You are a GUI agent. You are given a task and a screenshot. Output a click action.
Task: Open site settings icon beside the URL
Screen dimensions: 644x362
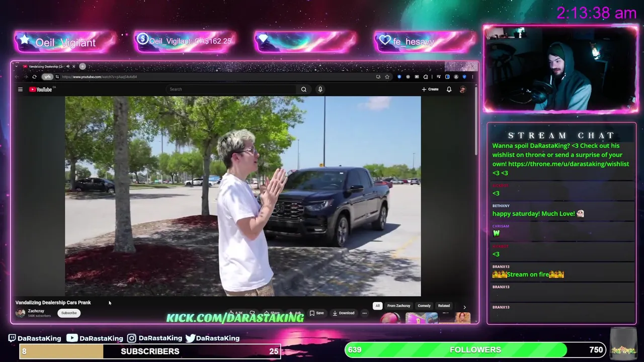click(57, 77)
